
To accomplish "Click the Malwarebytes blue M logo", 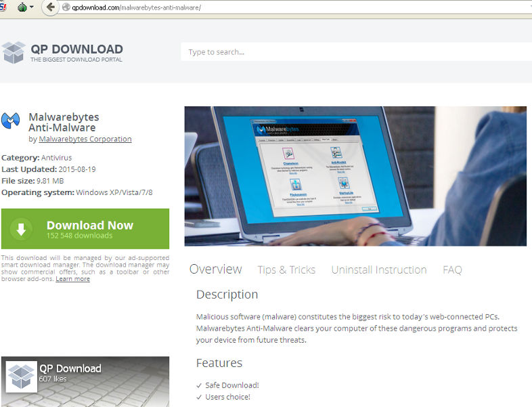I will click(11, 121).
